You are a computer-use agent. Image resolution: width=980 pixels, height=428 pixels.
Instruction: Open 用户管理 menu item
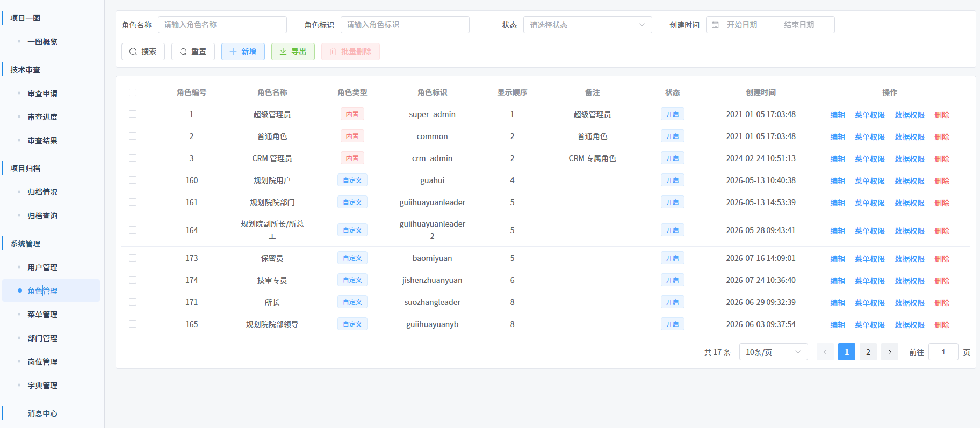click(x=42, y=267)
